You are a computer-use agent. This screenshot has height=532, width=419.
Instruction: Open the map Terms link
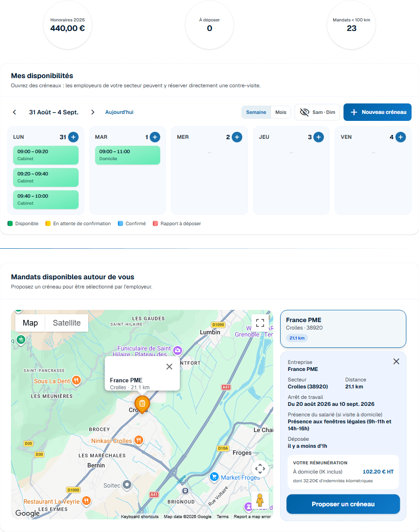(x=223, y=517)
